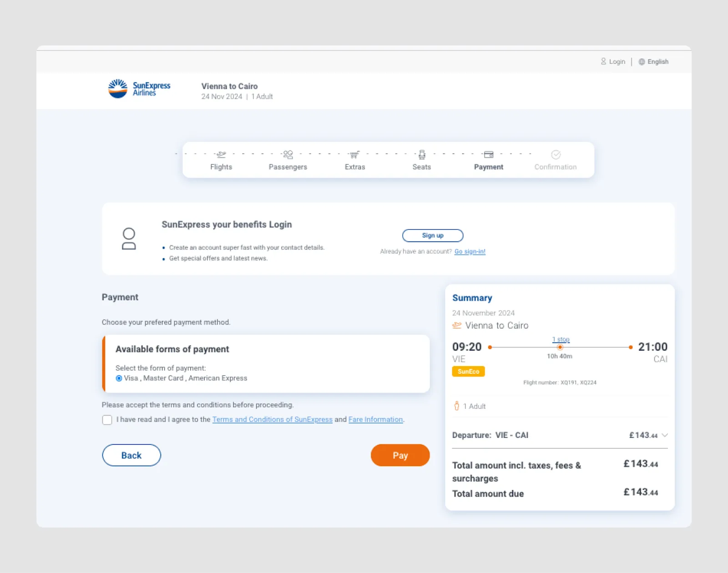Image resolution: width=728 pixels, height=573 pixels.
Task: Click the 1 stop link
Action: (561, 339)
